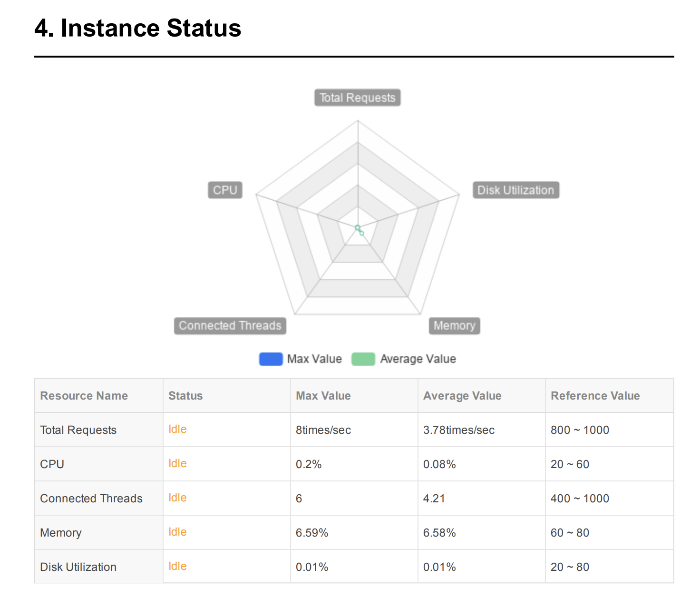Select the 400 ~ 1000 reference value

(x=580, y=499)
